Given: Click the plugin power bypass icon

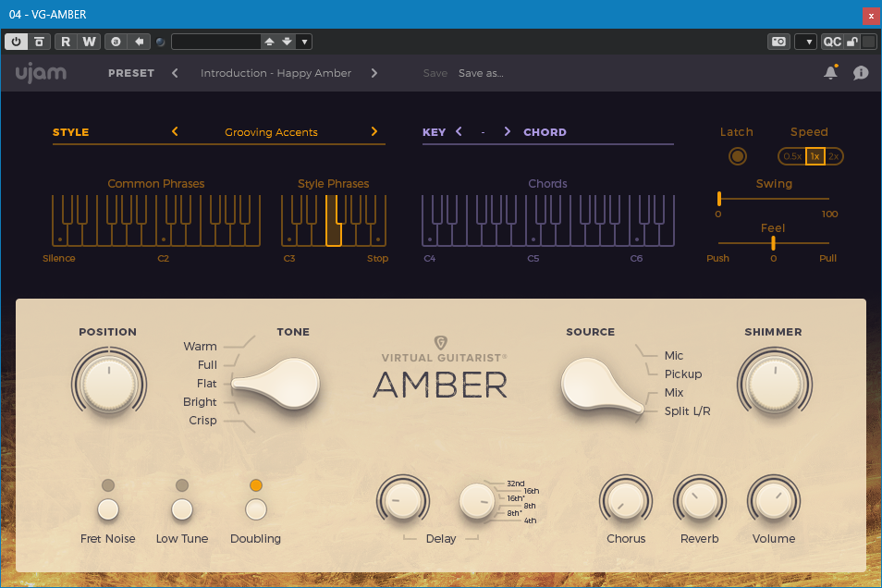Looking at the screenshot, I should [x=17, y=42].
